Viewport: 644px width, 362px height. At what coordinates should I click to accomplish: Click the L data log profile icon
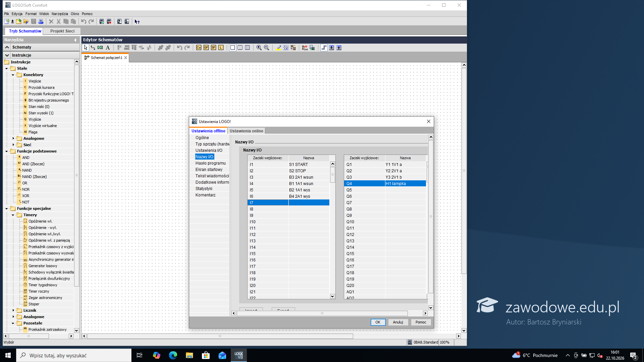pyautogui.click(x=221, y=48)
